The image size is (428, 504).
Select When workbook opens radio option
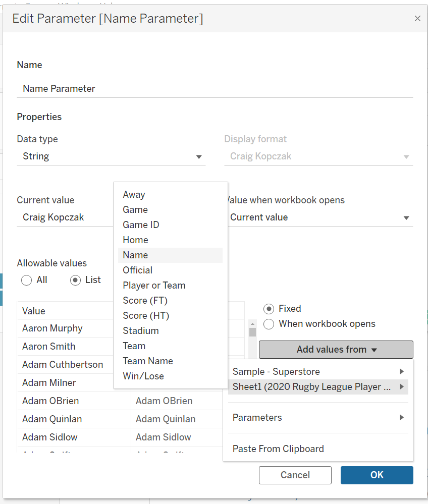[x=269, y=324]
